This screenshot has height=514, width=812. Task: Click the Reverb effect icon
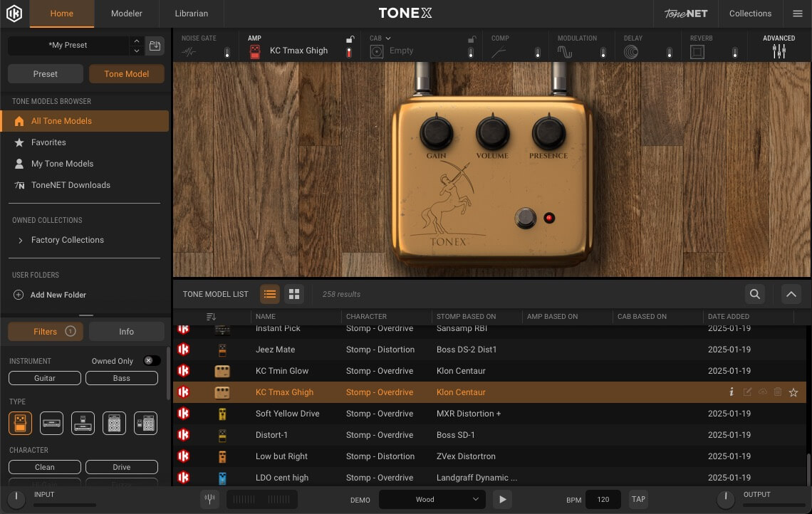pos(698,51)
